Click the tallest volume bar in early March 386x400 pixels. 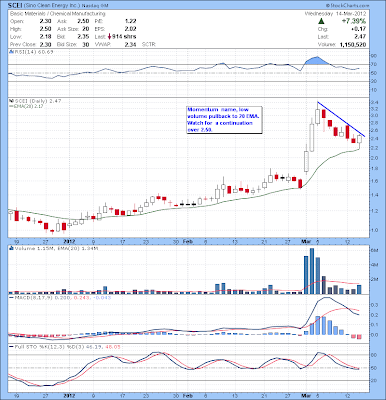pyautogui.click(x=312, y=271)
